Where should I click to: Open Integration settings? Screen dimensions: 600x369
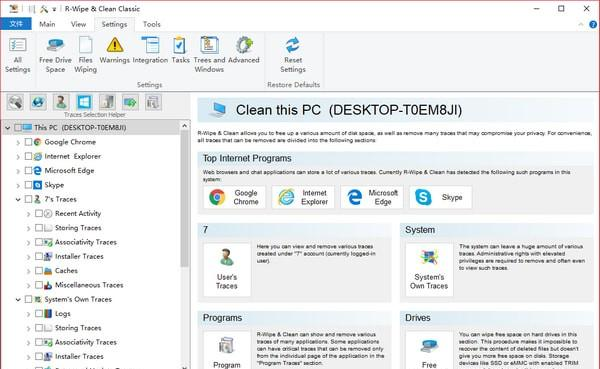tap(150, 51)
